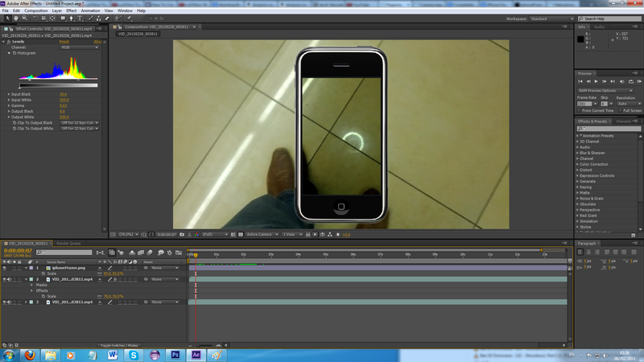Hide the iphoneFrame.png layer
This screenshot has width=644, height=362.
pos(5,267)
